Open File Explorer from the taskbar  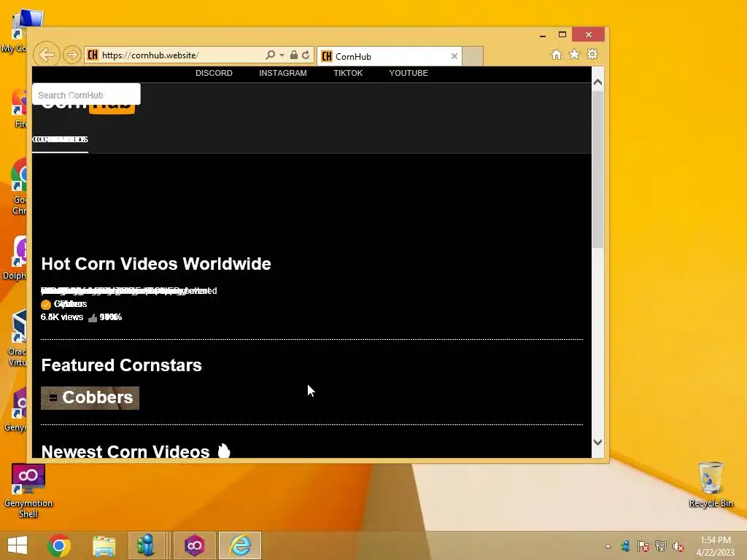coord(104,545)
